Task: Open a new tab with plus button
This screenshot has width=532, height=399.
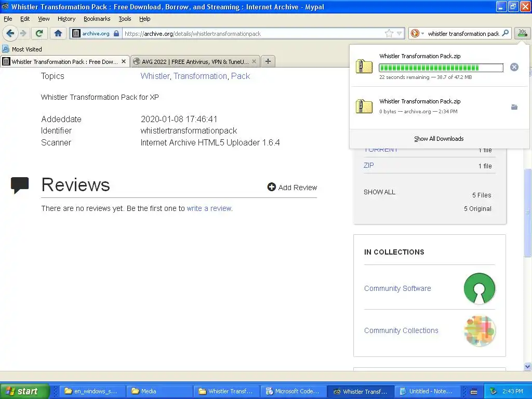Action: [268, 61]
